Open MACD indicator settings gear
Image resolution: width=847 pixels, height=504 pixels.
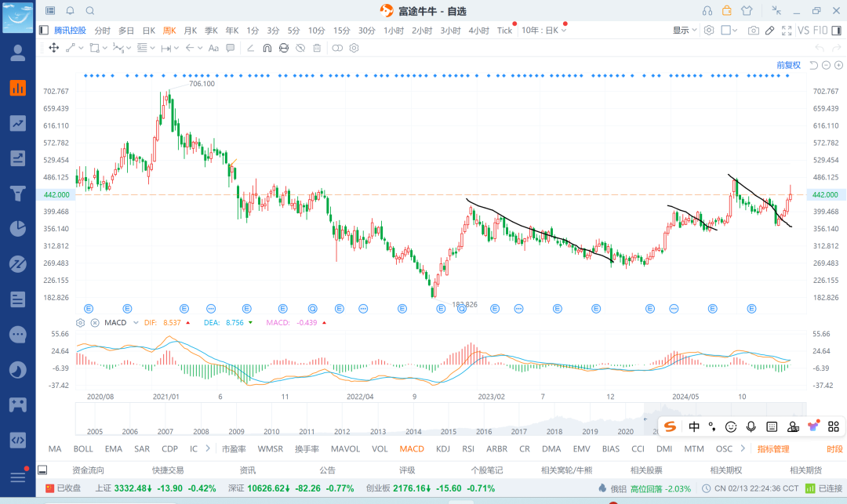coord(80,322)
